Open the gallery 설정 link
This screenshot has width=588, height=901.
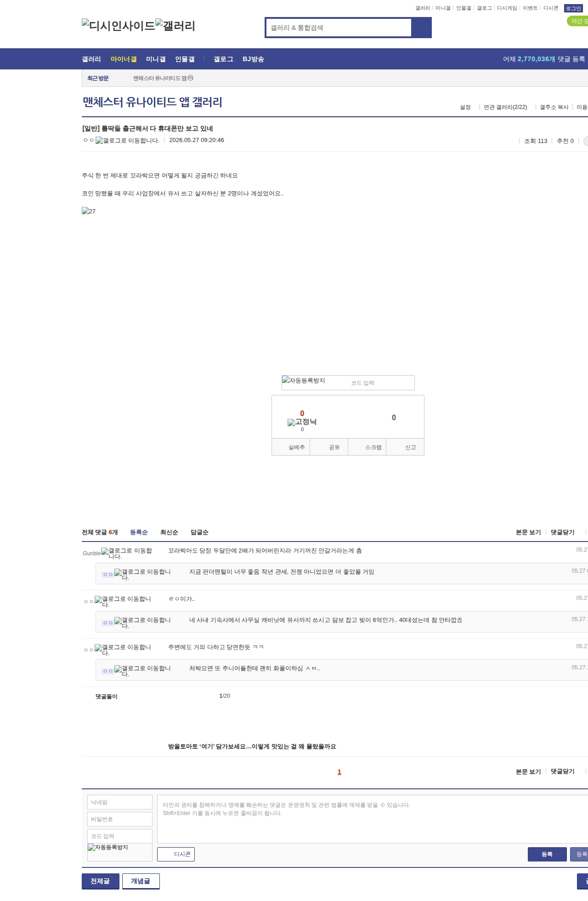coord(465,107)
